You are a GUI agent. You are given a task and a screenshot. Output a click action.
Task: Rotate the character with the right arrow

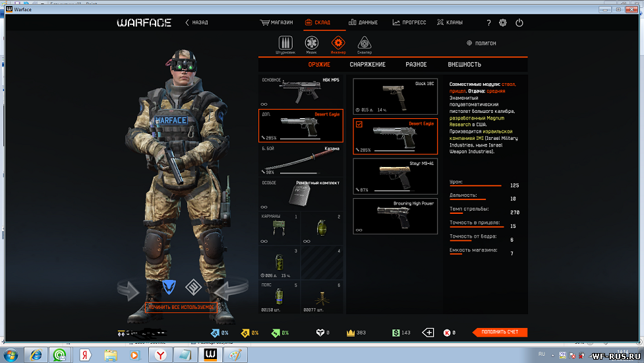231,290
